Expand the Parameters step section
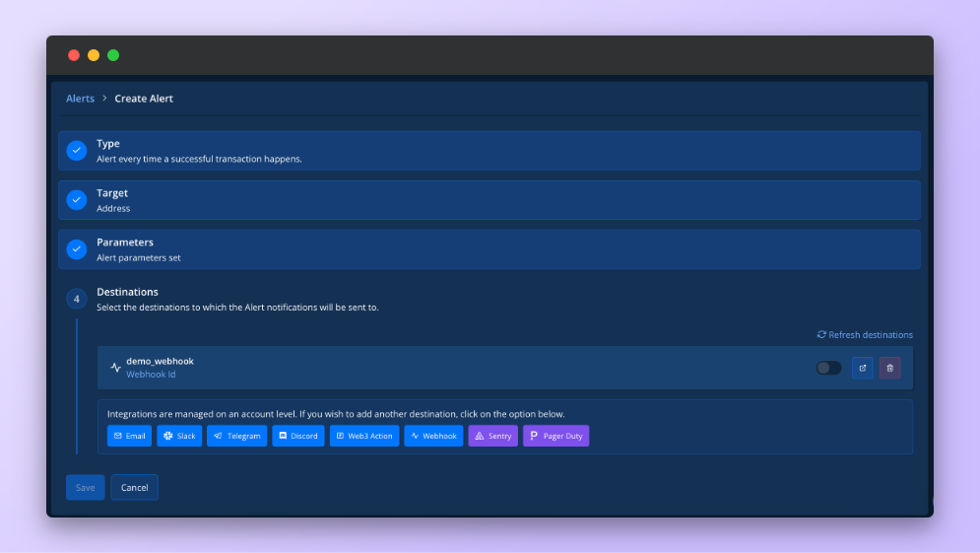The height and width of the screenshot is (553, 980). 492,249
